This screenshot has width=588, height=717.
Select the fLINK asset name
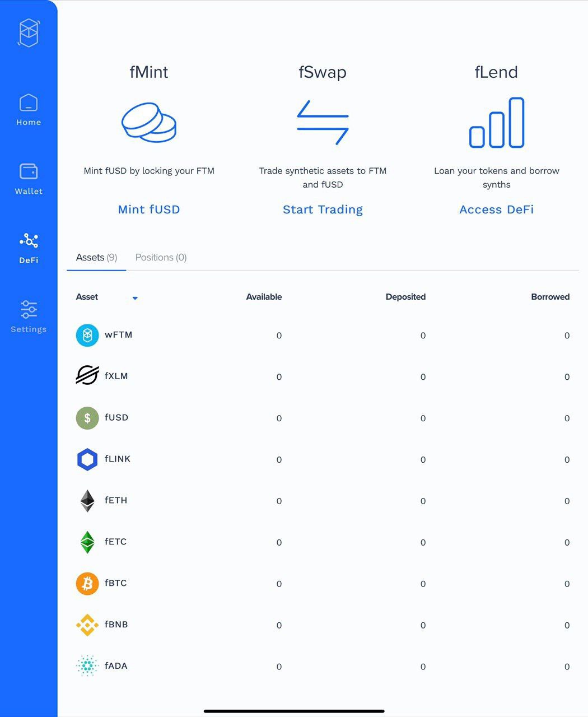pyautogui.click(x=118, y=459)
